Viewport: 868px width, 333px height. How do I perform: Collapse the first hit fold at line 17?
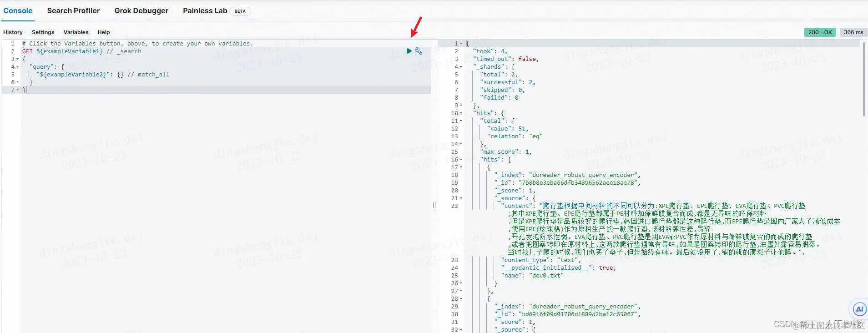[x=461, y=167]
